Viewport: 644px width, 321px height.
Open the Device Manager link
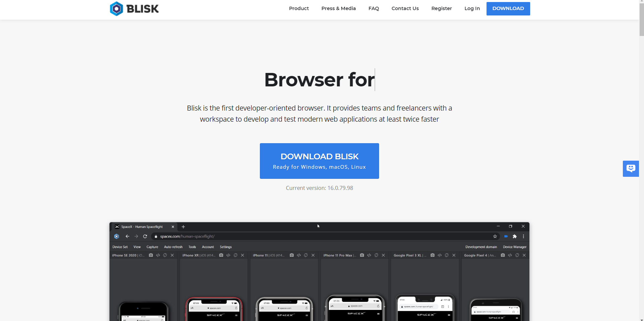[514, 247]
